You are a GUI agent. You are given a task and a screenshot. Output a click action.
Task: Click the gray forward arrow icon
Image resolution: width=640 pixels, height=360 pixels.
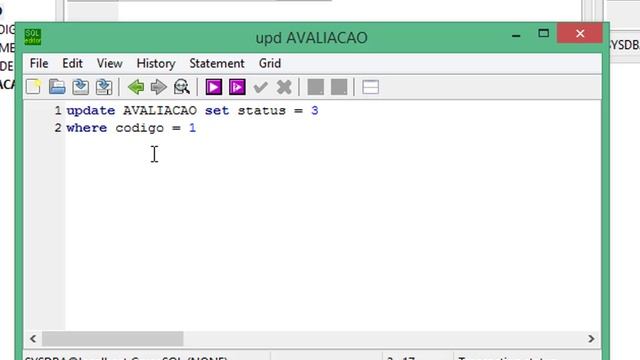pos(158,87)
